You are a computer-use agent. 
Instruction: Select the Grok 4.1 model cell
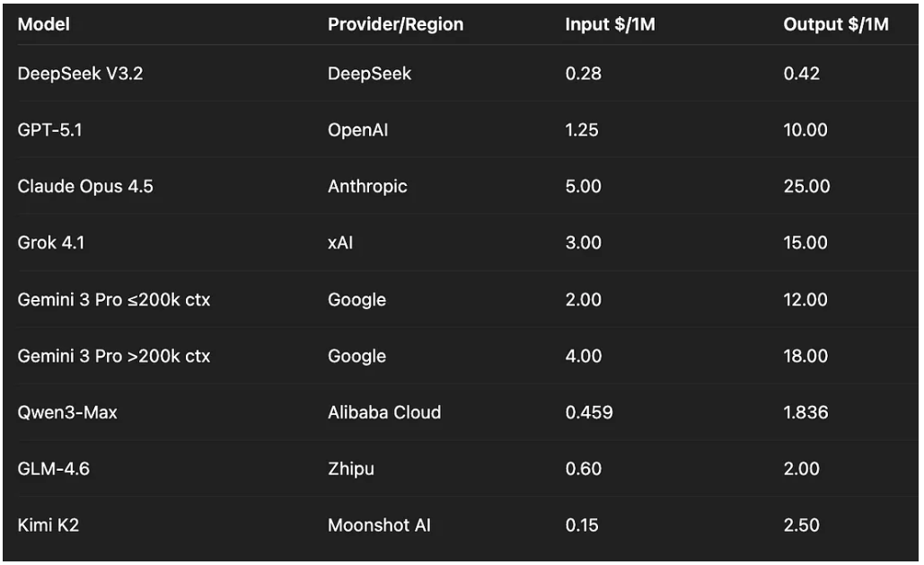51,243
